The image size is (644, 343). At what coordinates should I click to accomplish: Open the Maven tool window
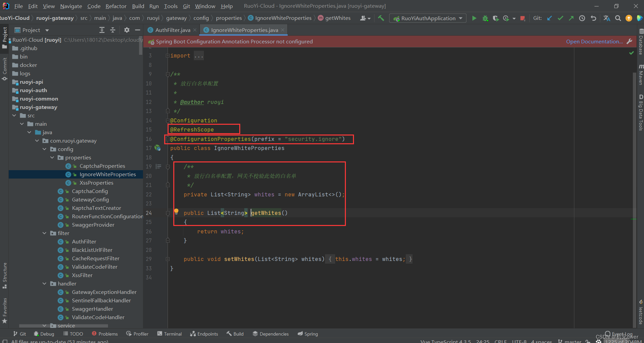point(641,75)
